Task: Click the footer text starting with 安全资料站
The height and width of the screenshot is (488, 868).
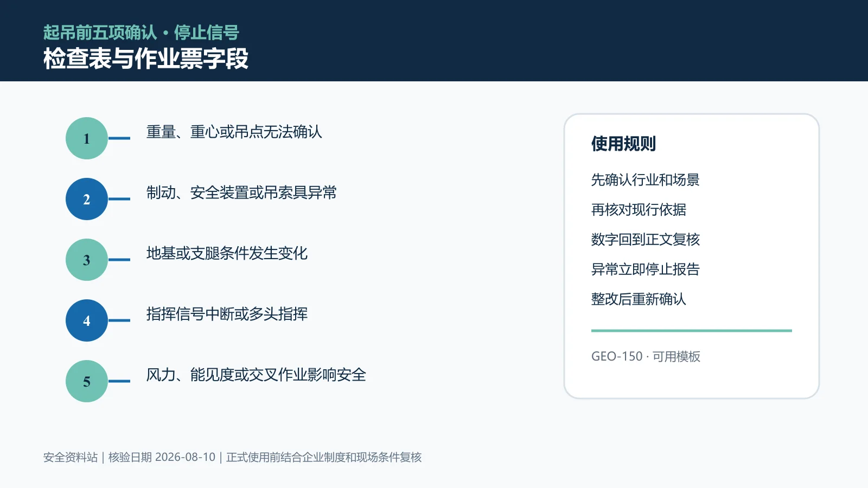Action: [232, 457]
